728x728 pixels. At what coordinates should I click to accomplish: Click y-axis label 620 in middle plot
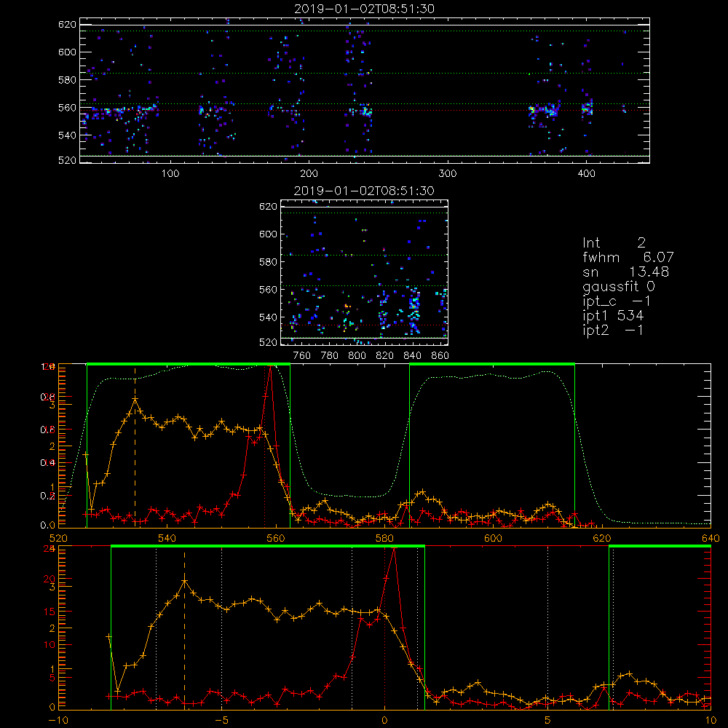coord(268,206)
